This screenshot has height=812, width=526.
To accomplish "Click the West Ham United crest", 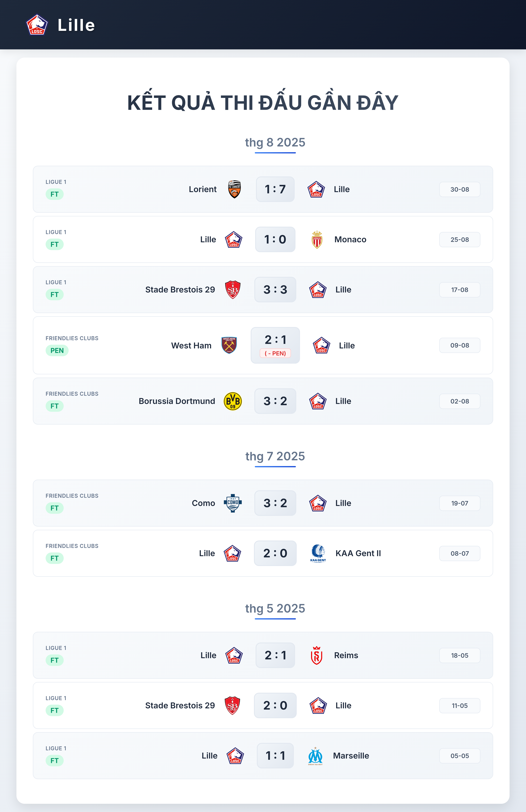I will coord(229,345).
